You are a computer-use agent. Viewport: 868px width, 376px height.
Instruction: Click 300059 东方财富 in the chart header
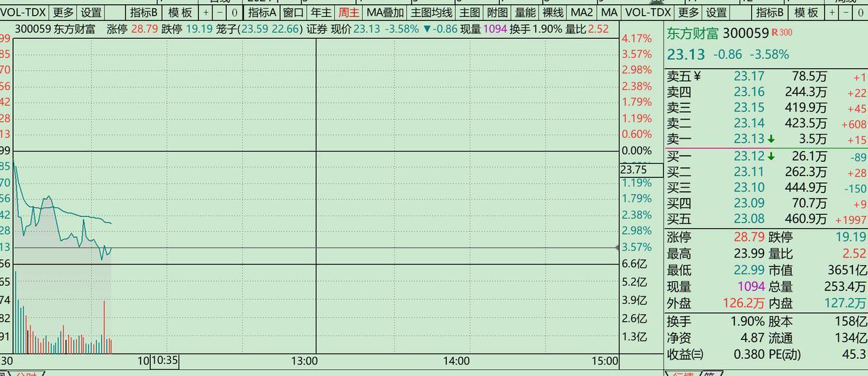click(x=55, y=29)
